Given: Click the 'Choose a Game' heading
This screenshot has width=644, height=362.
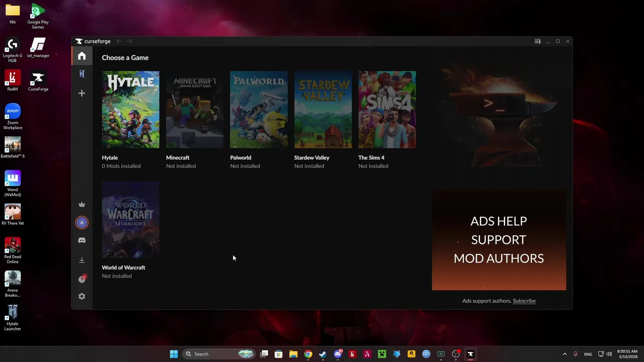Looking at the screenshot, I should tap(125, 58).
